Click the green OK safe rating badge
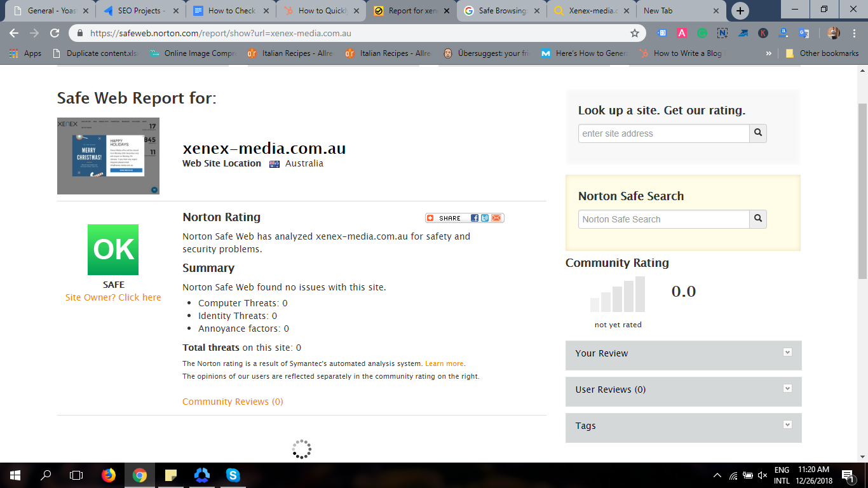868x488 pixels. (113, 250)
